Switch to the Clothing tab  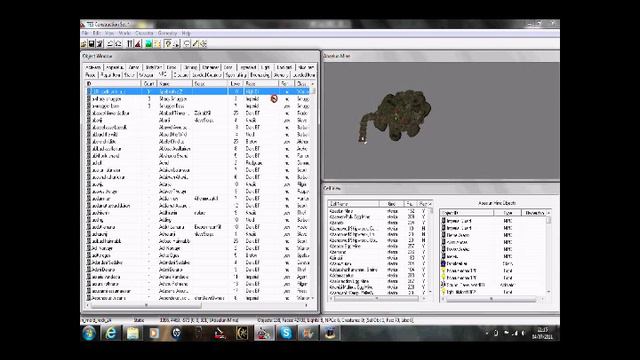[190, 67]
